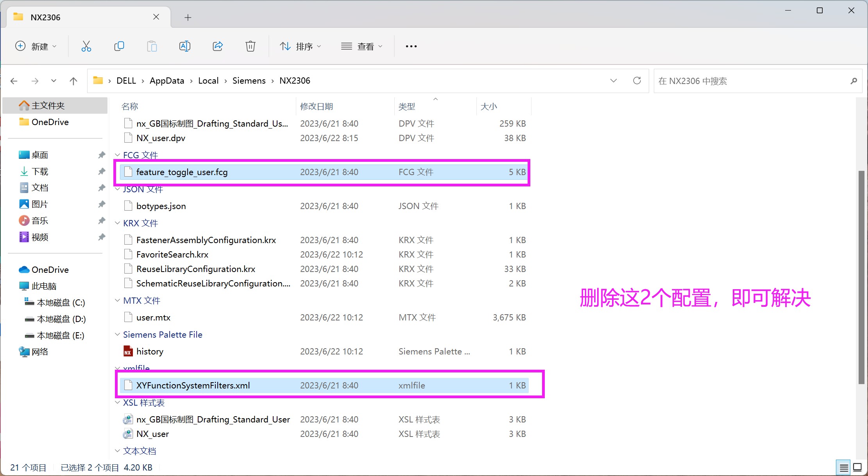Open 本地磁盘 (C:) drive
The height and width of the screenshot is (476, 868).
55,302
